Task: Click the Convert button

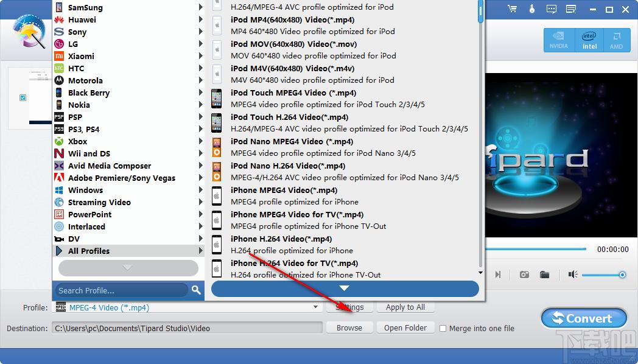Action: tap(584, 318)
